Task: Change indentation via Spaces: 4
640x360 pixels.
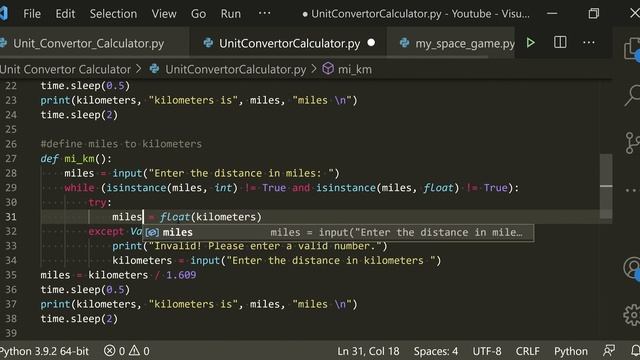Action: tap(436, 351)
